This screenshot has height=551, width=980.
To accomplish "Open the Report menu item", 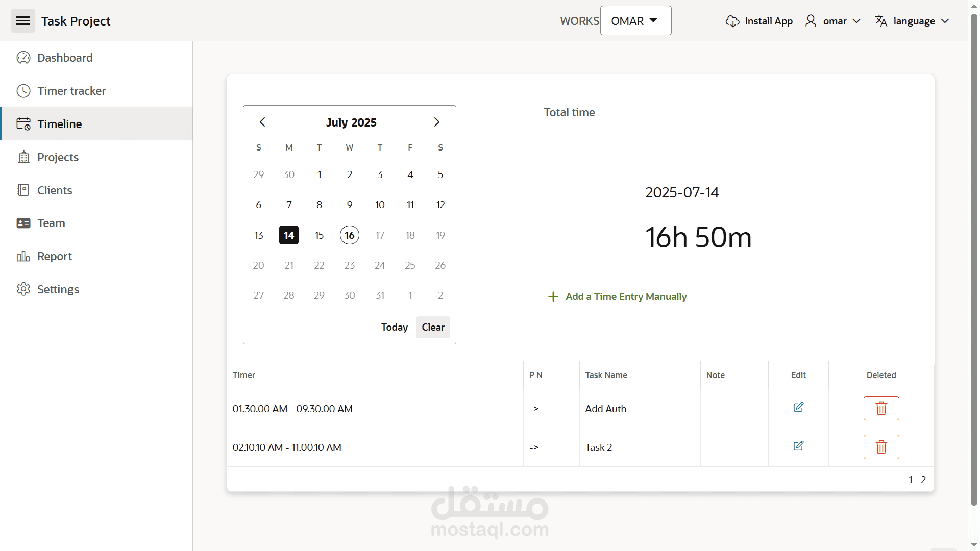I will (x=96, y=256).
